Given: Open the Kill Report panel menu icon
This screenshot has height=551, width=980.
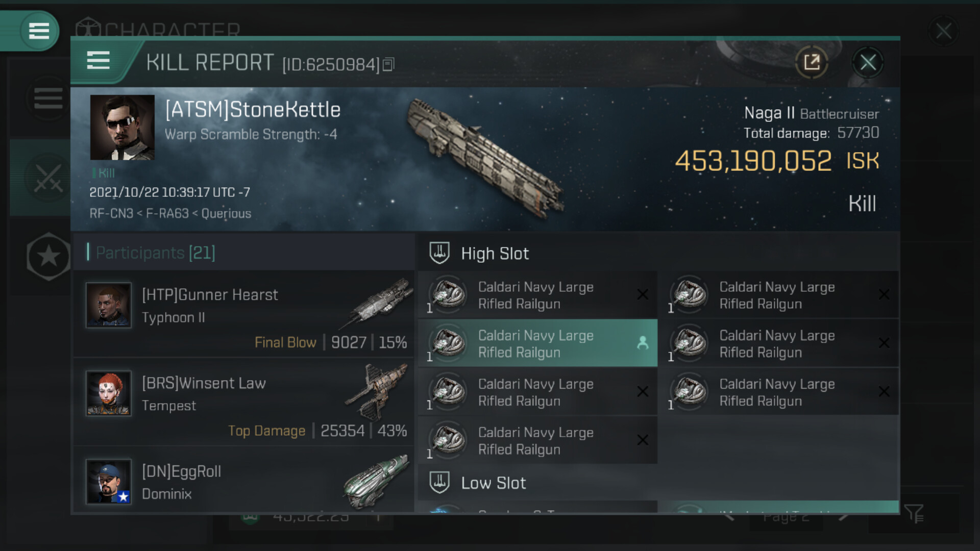Looking at the screenshot, I should click(x=98, y=61).
